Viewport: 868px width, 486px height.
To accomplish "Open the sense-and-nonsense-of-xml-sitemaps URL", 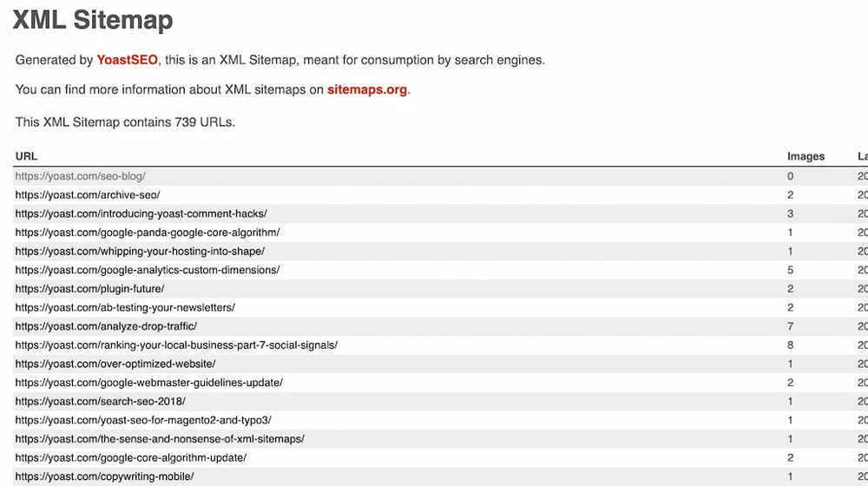I will [x=160, y=439].
